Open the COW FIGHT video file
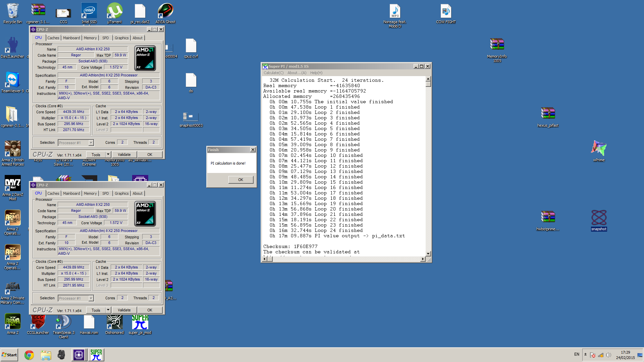Screen dimensions: 644x362 click(446, 13)
